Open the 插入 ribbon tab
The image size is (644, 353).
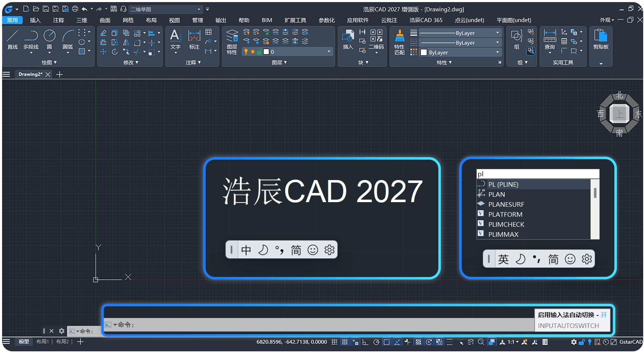click(x=35, y=20)
